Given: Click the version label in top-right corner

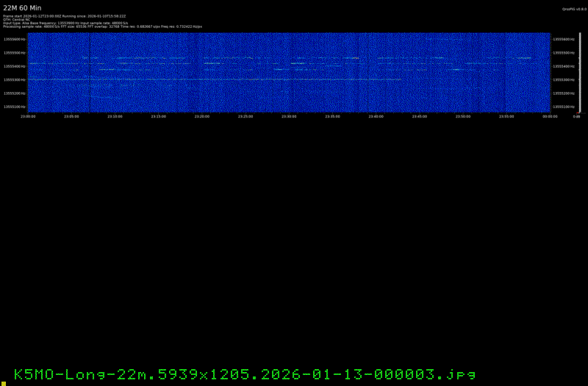Looking at the screenshot, I should pyautogui.click(x=572, y=10).
